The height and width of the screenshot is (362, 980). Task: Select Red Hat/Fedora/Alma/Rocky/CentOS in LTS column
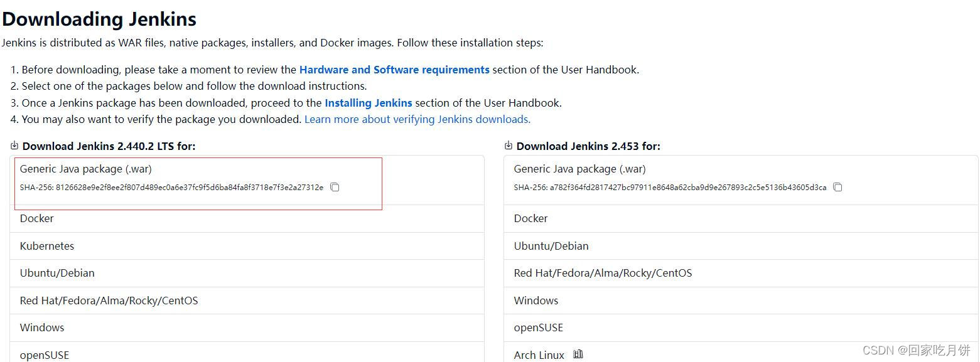coord(247,301)
